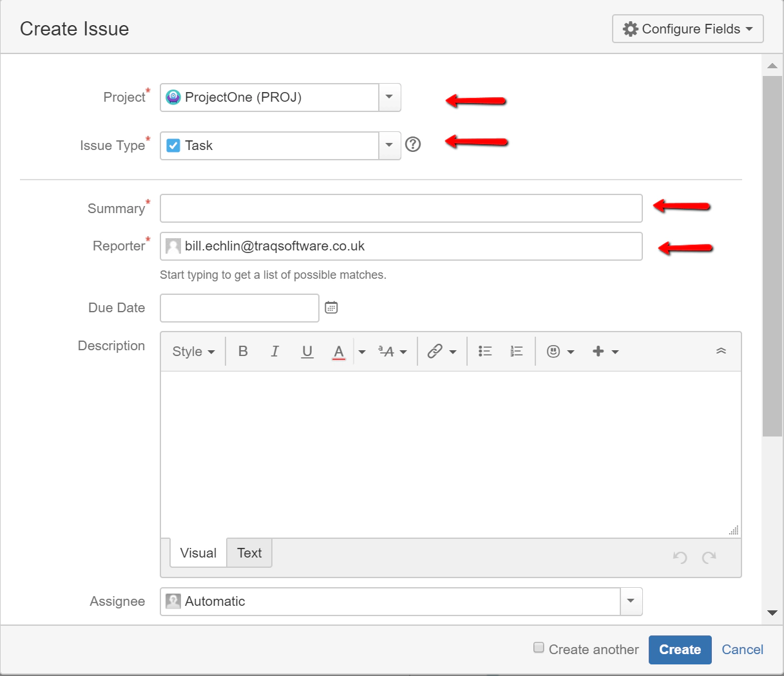Enable the Create another checkbox

[539, 647]
